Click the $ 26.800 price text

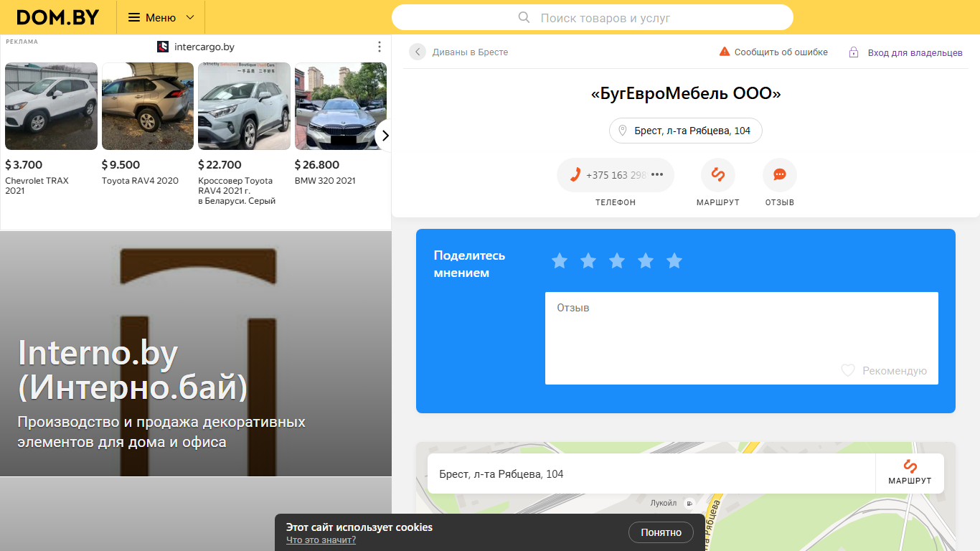click(317, 164)
